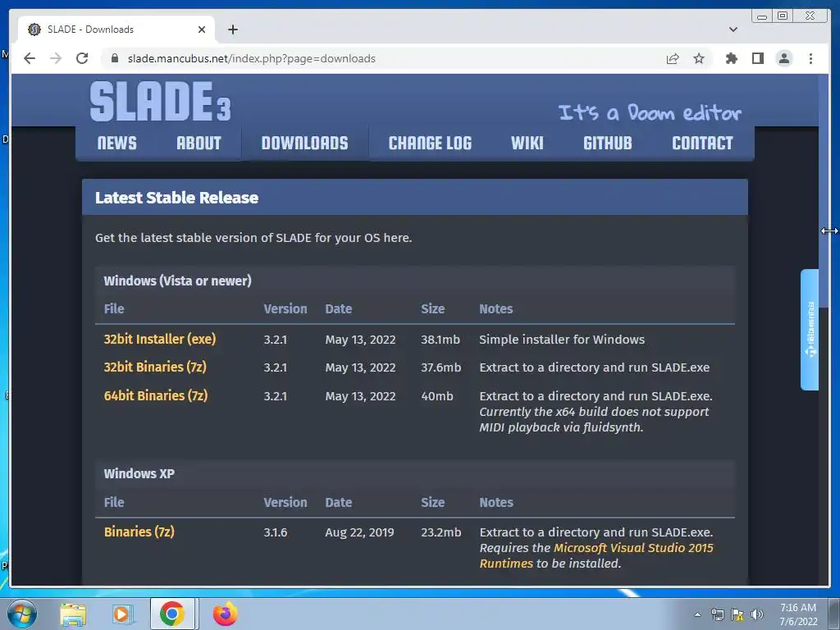840x630 pixels.
Task: Open the GITHUB page
Action: 608,143
